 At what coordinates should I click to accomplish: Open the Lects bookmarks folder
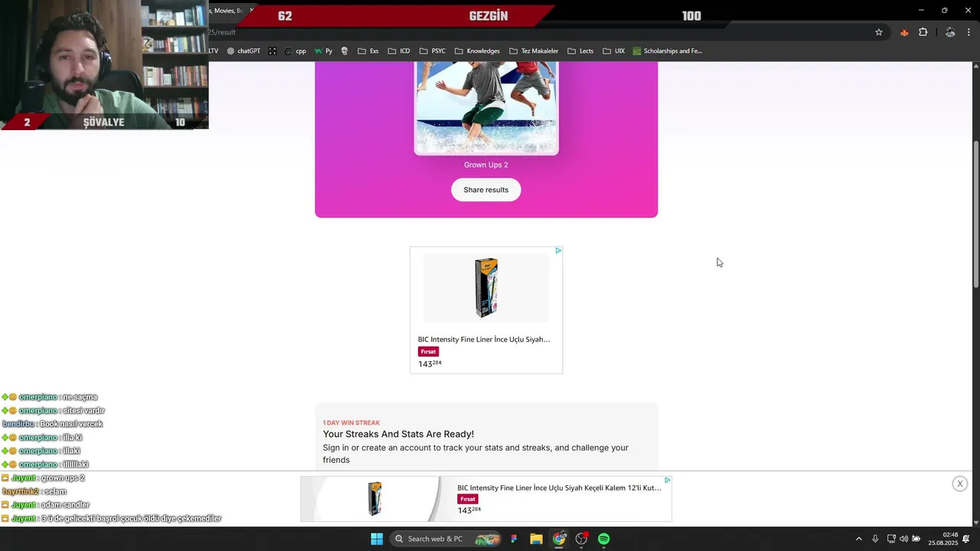[580, 51]
